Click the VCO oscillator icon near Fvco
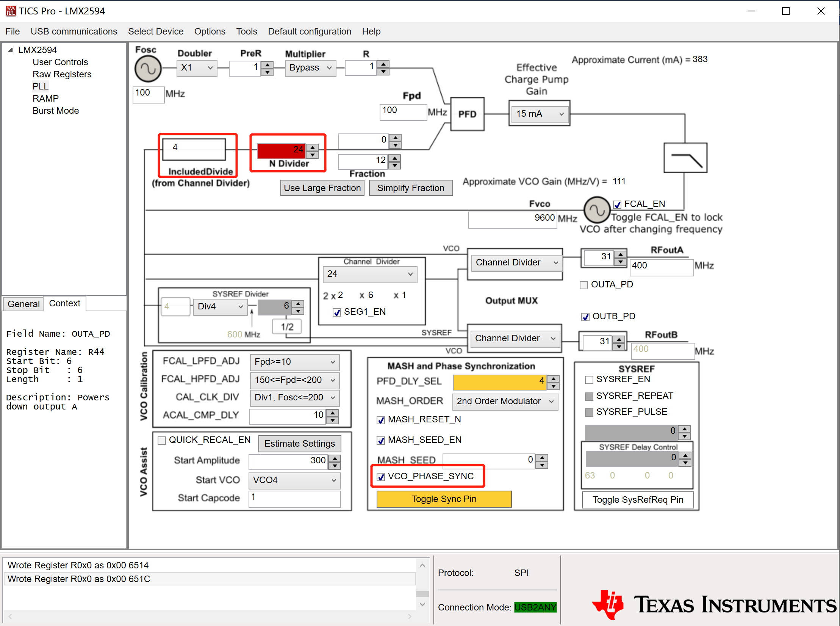 coord(596,210)
